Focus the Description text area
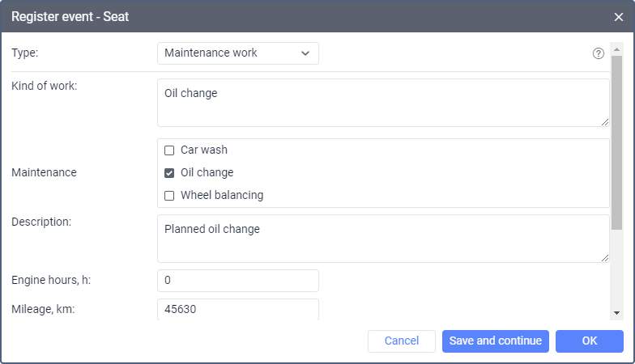The width and height of the screenshot is (635, 364). click(382, 238)
